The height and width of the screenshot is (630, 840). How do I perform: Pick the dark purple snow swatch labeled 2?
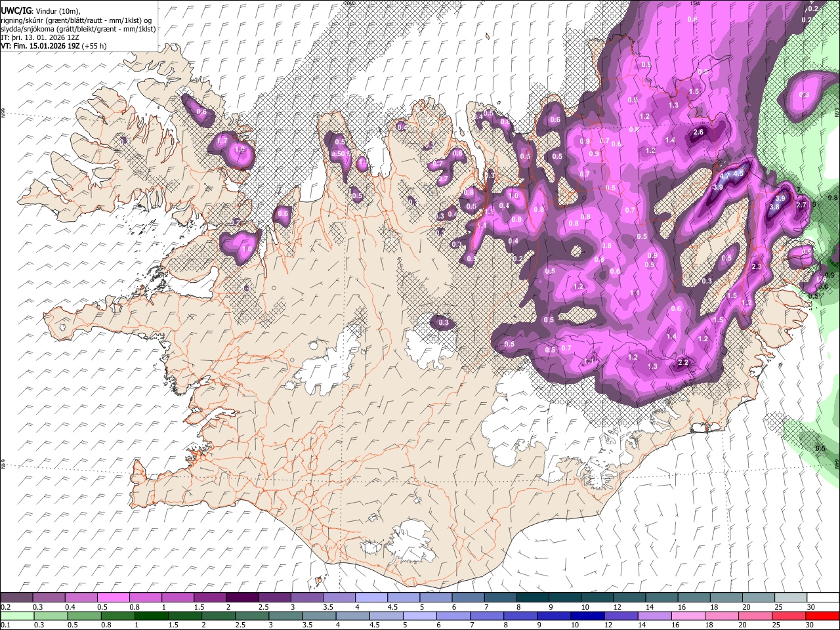point(242,598)
